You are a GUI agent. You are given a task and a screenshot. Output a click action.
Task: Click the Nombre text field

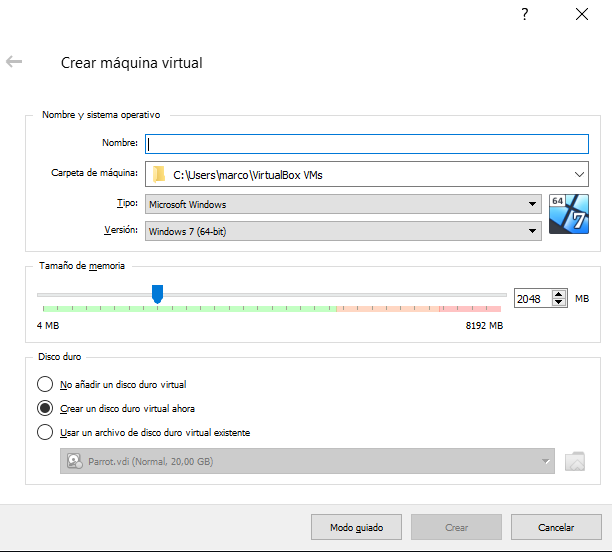tap(367, 144)
